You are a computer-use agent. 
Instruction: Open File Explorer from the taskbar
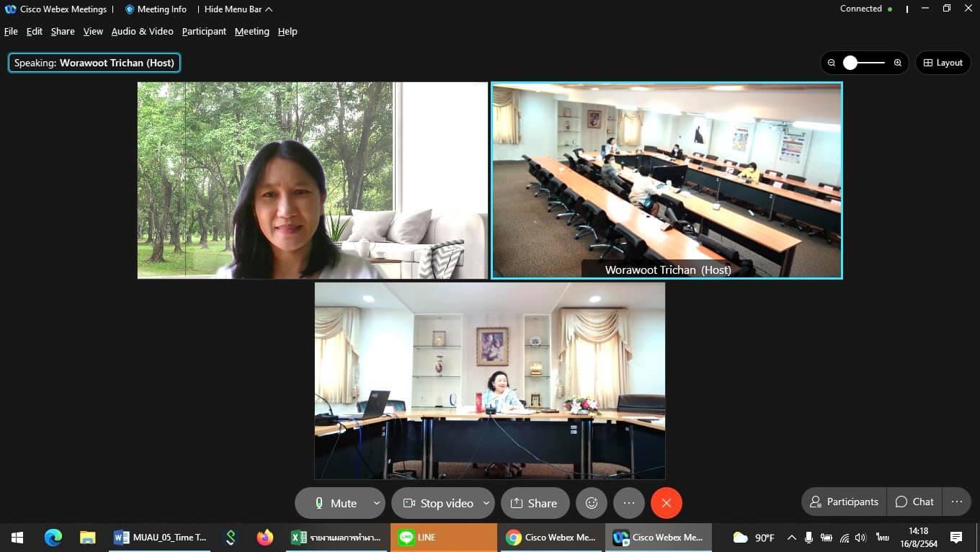[x=88, y=538]
